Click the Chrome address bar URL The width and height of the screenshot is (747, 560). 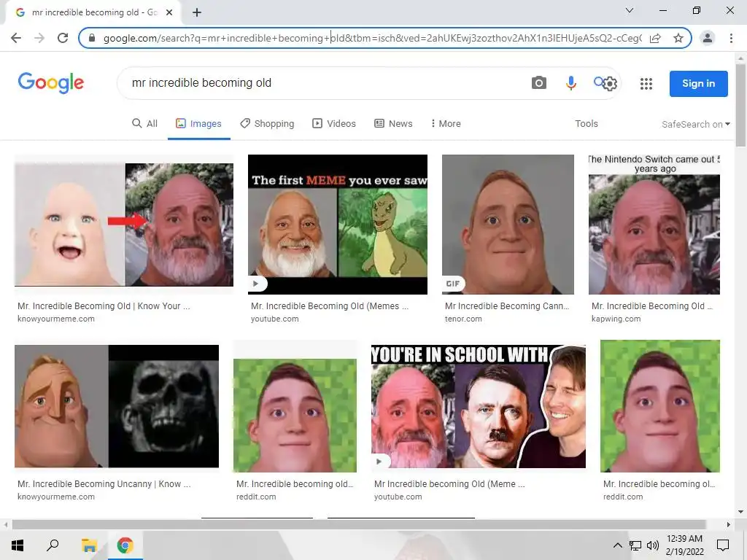pyautogui.click(x=373, y=38)
